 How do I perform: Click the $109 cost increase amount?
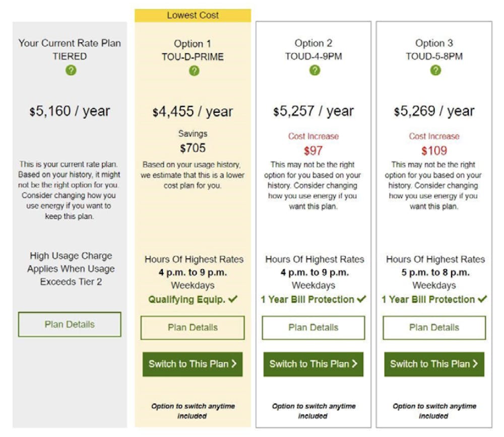(x=434, y=151)
